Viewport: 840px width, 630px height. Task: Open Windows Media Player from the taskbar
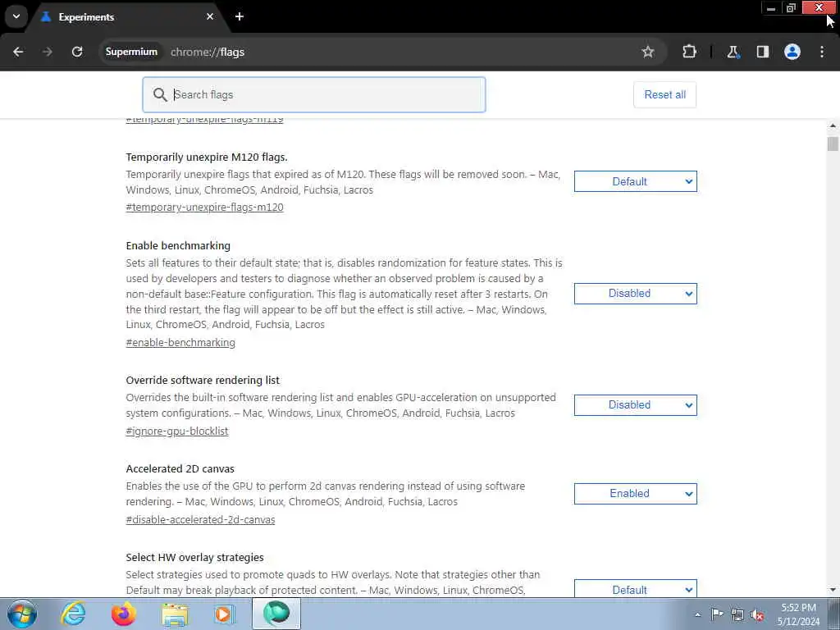click(x=225, y=614)
